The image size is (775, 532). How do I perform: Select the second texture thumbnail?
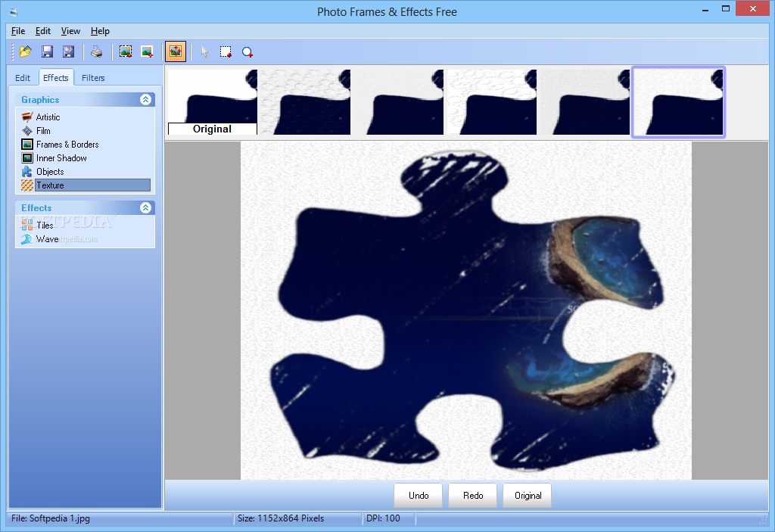[306, 102]
